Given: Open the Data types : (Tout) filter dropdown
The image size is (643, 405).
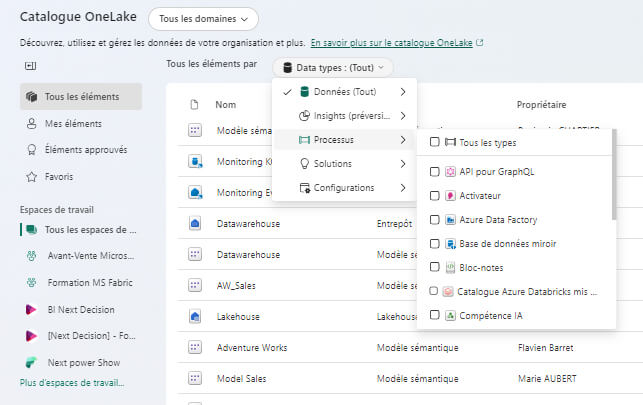Looking at the screenshot, I should pyautogui.click(x=333, y=68).
